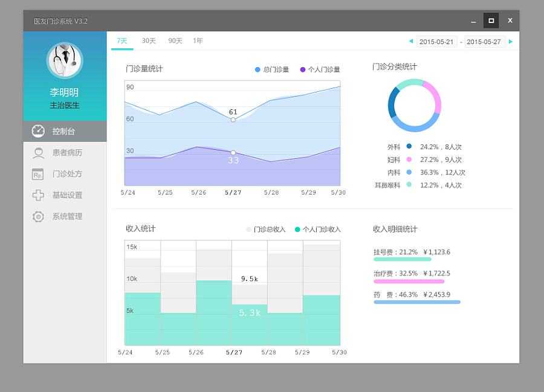Open the 控制台 dashboard icon

(x=38, y=131)
